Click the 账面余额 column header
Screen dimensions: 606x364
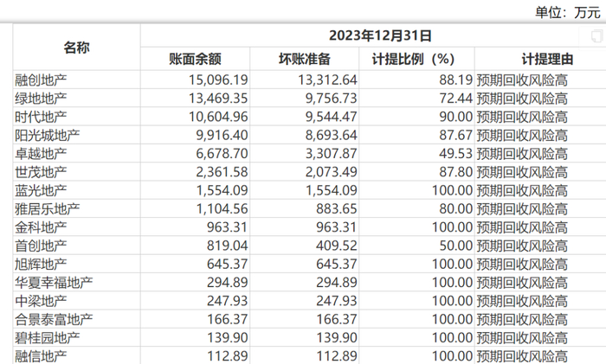(195, 59)
